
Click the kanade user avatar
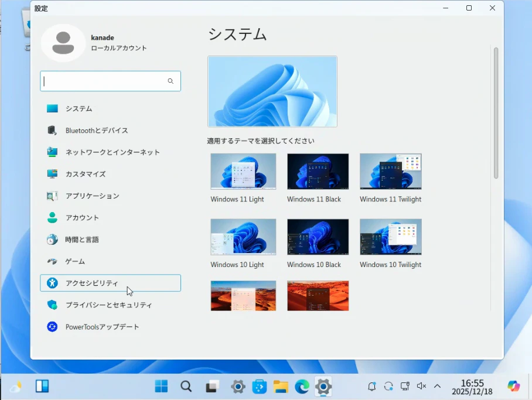[x=63, y=43]
